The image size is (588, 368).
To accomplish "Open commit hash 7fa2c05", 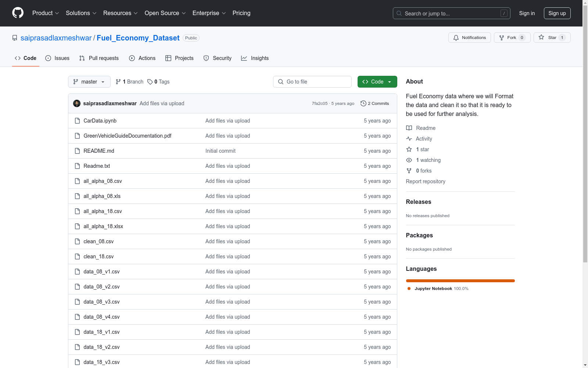I will coord(320,103).
